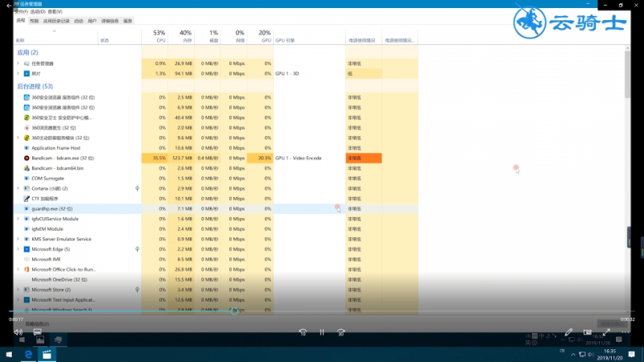Screen dimensions: 644x362
Task: Open the pencil edit options
Action: pyautogui.click(x=568, y=332)
